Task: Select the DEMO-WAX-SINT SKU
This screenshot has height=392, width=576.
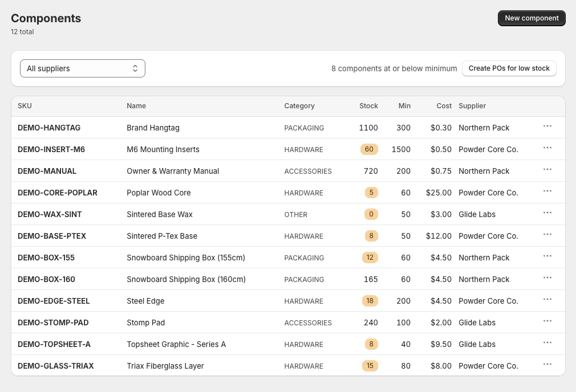Action: (x=50, y=214)
